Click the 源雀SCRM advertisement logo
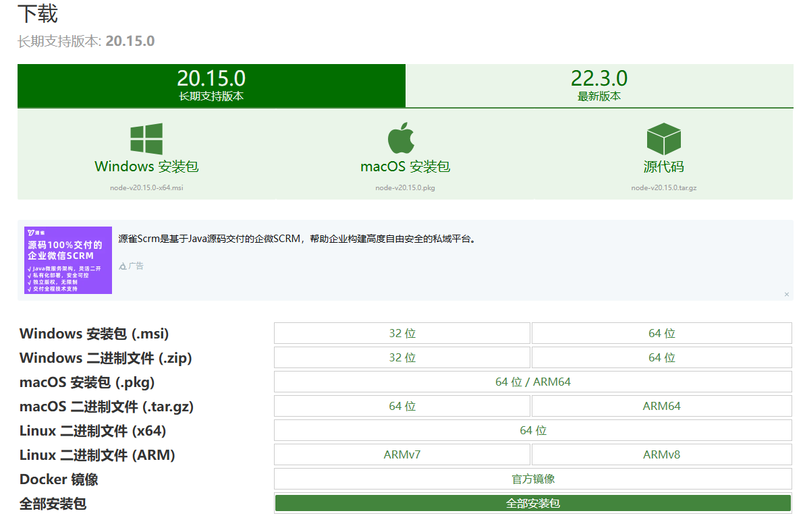Viewport: 803px width, 532px height. click(x=67, y=260)
